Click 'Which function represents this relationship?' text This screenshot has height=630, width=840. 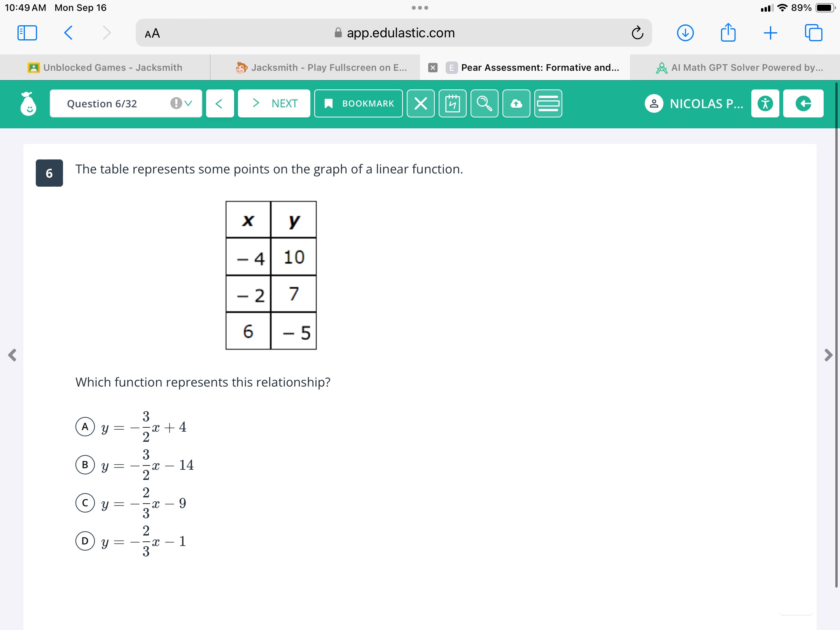[203, 382]
